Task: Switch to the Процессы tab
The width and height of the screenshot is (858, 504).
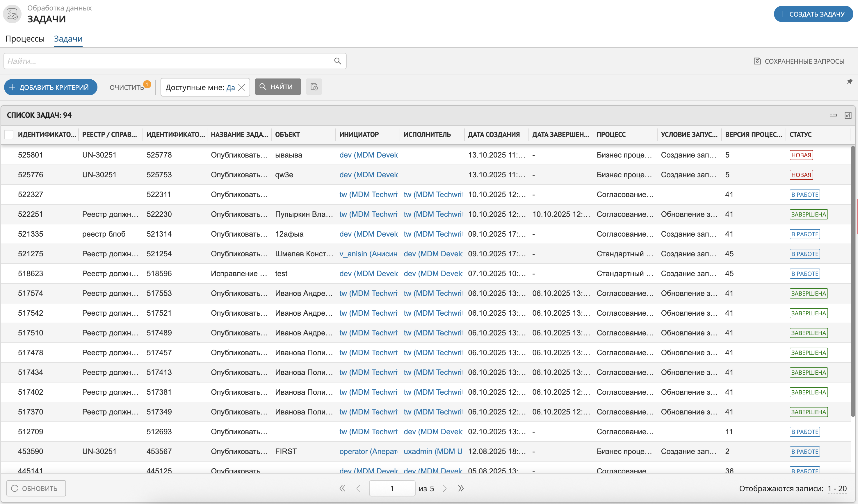Action: click(x=25, y=39)
